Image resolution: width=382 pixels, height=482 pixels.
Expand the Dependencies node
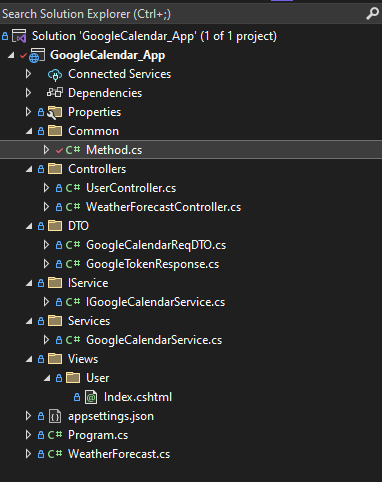click(x=29, y=93)
